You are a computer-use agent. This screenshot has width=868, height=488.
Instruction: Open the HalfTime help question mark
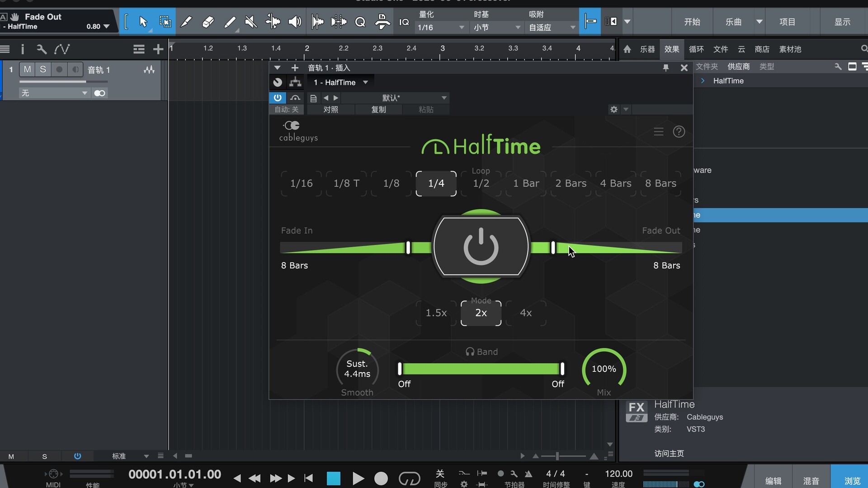point(679,131)
